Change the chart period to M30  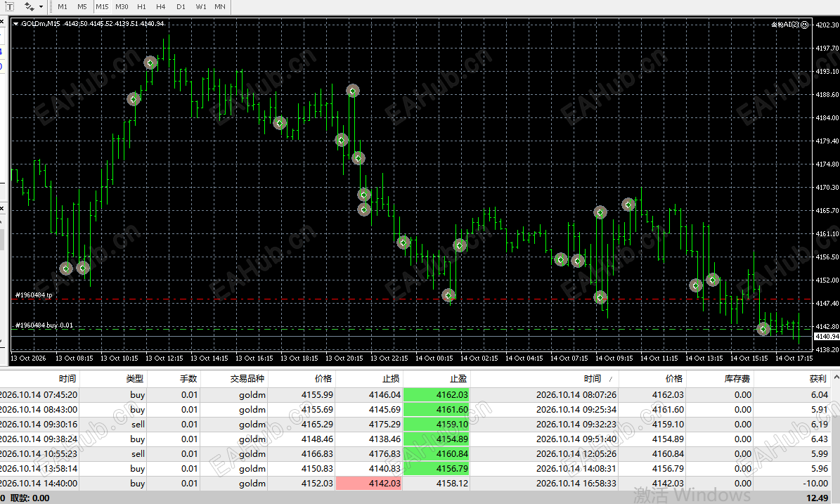click(122, 7)
